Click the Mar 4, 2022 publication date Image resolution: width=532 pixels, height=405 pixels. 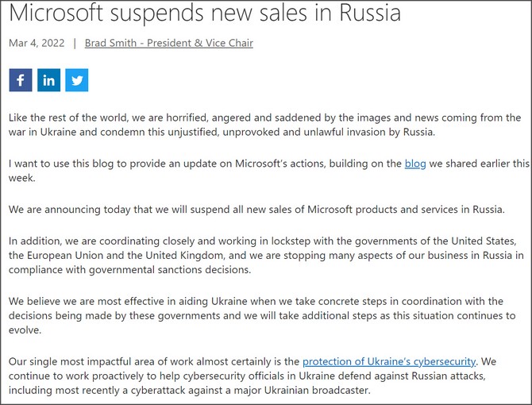point(37,43)
